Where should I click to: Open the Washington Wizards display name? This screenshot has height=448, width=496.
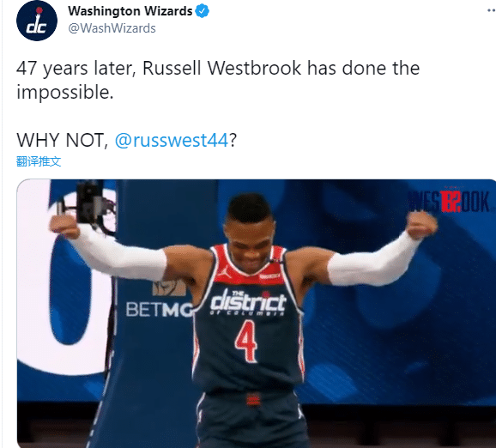click(130, 11)
